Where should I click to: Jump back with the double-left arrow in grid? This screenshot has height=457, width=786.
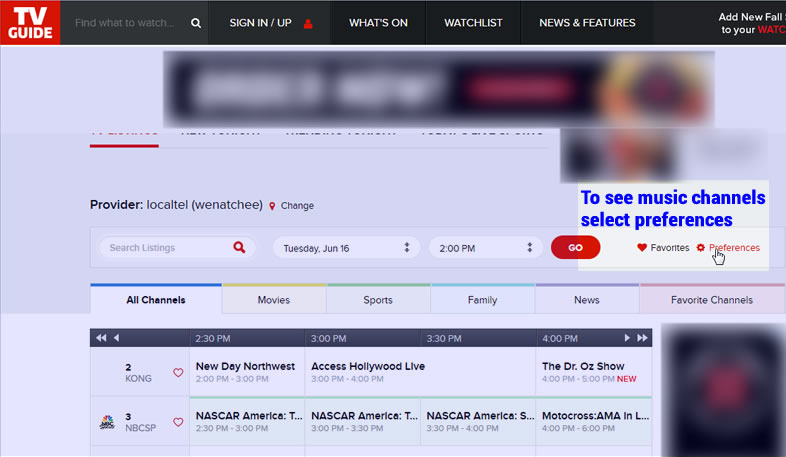point(101,338)
